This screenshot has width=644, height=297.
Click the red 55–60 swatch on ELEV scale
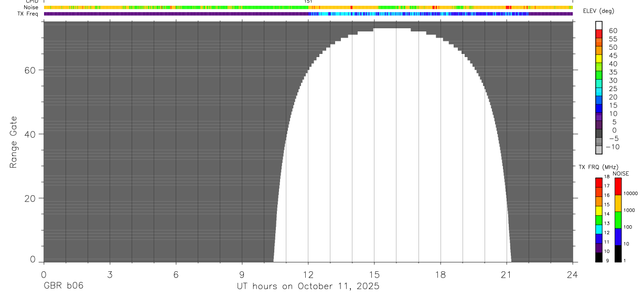[x=598, y=34]
